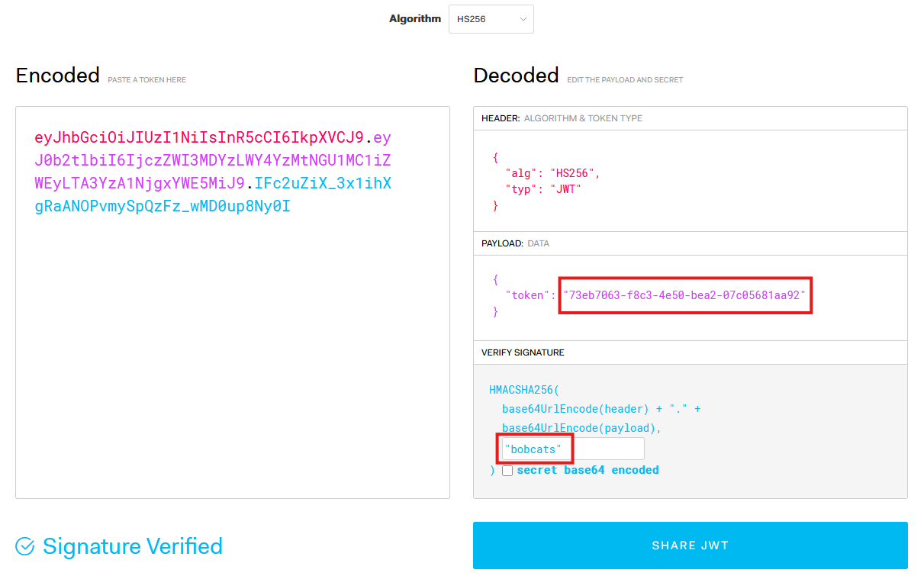Click the empty area of Encoded token box

coord(232,366)
